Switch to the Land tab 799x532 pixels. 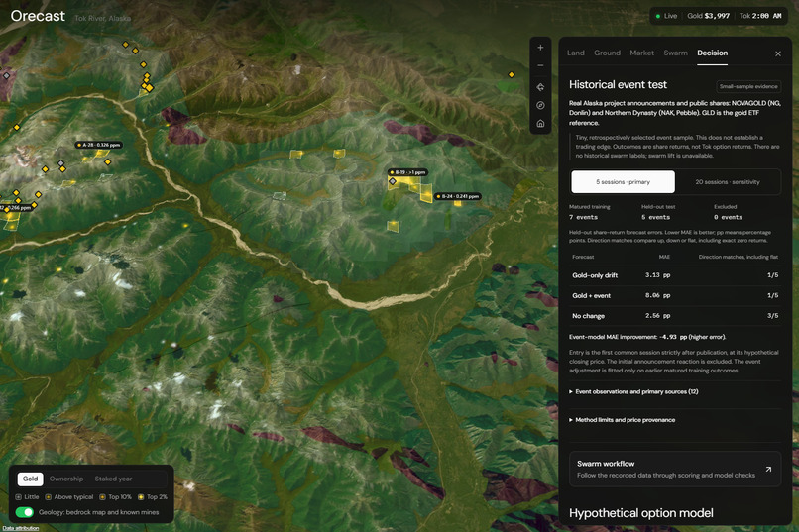pyautogui.click(x=575, y=53)
